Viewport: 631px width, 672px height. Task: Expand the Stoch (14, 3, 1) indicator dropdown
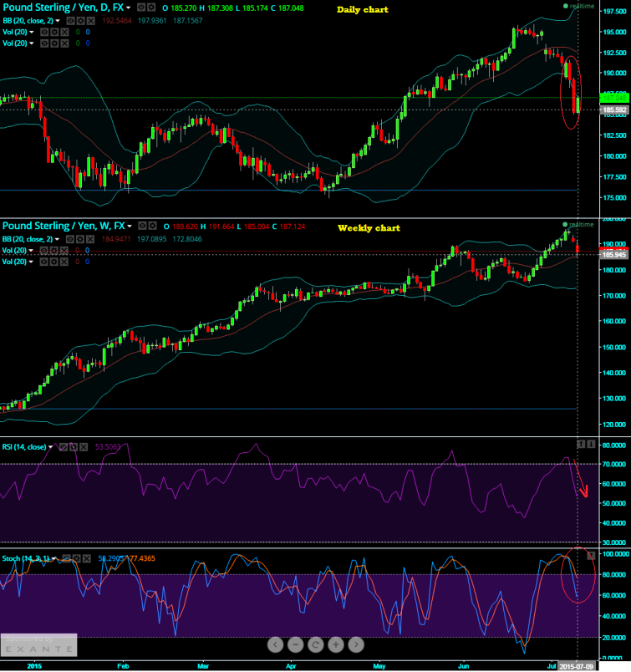[54, 559]
